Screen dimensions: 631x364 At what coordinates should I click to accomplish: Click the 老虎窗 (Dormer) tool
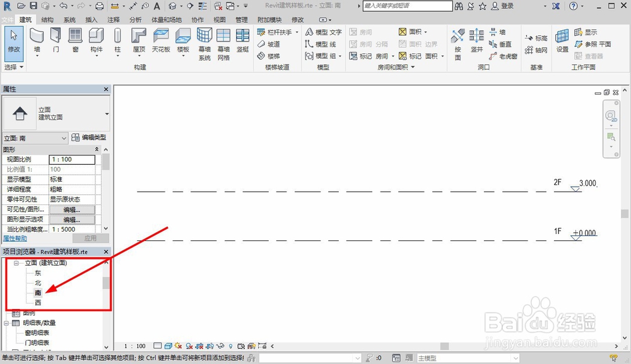pyautogui.click(x=503, y=56)
